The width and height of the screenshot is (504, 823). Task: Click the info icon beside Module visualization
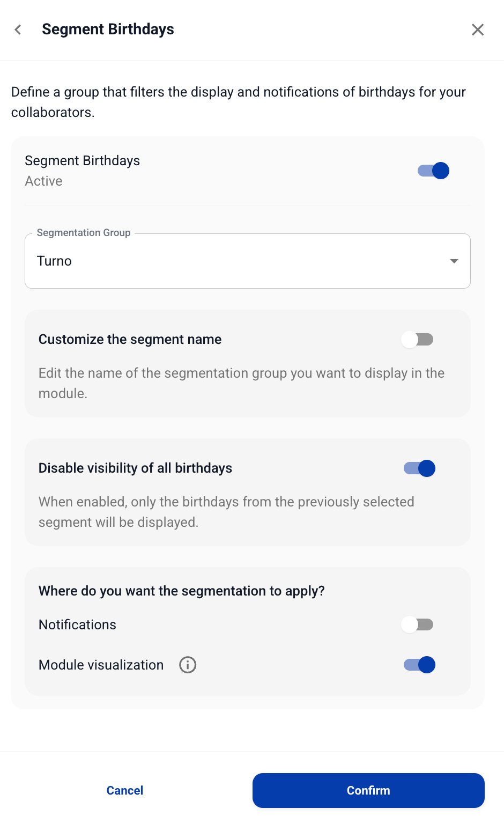tap(188, 665)
